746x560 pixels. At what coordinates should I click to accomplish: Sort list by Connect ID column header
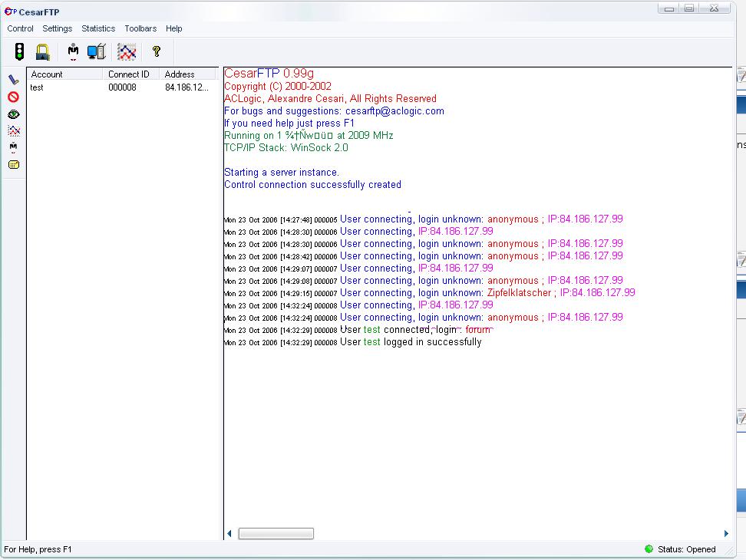[x=130, y=74]
